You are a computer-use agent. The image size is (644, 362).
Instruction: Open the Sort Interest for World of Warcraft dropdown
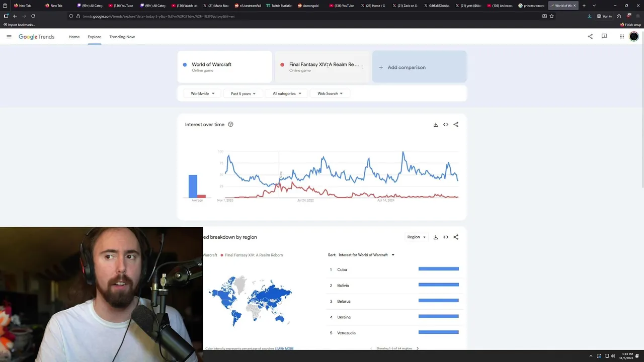[x=366, y=255]
